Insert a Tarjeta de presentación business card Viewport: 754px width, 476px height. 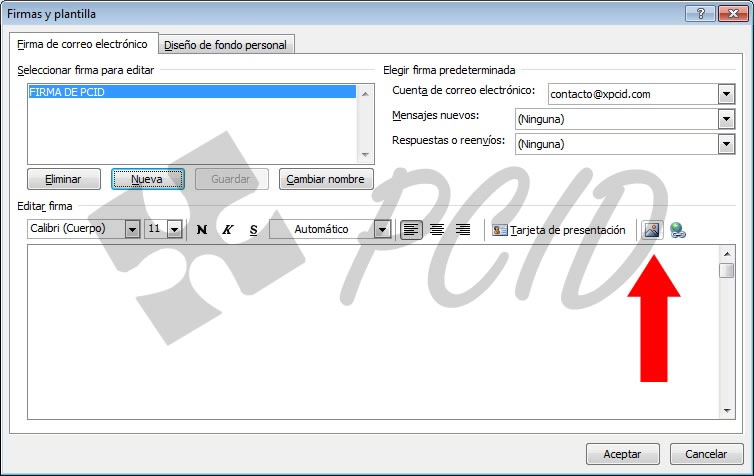click(559, 230)
